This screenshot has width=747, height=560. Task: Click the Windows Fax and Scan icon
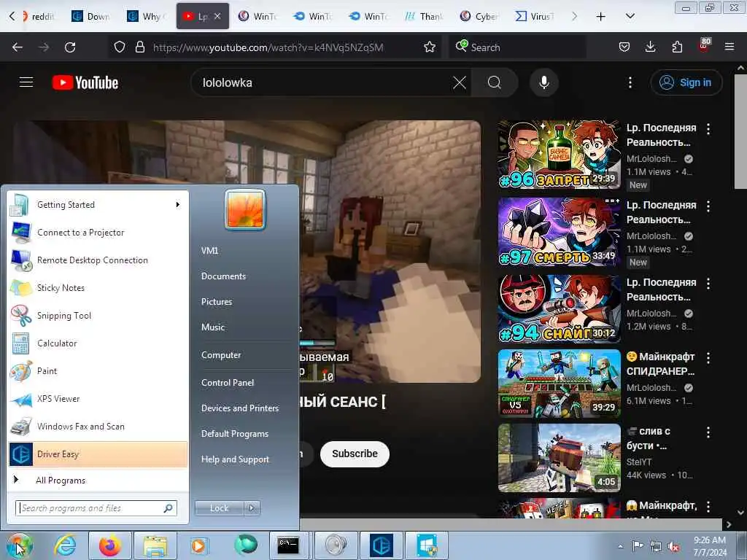pyautogui.click(x=21, y=427)
